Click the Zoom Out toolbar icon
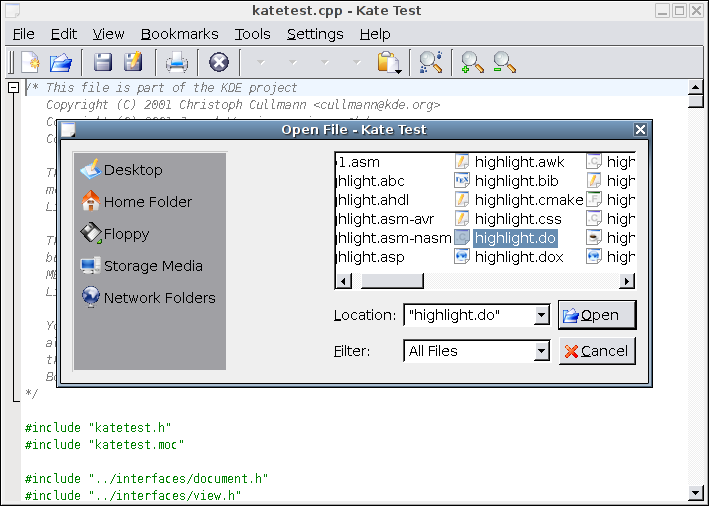 (x=504, y=62)
